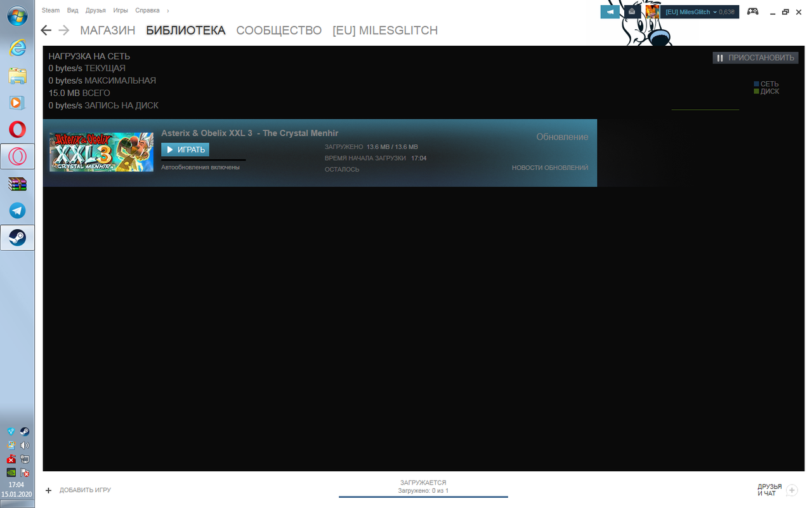The height and width of the screenshot is (508, 812).
Task: Open the Друзья menu
Action: 95,11
